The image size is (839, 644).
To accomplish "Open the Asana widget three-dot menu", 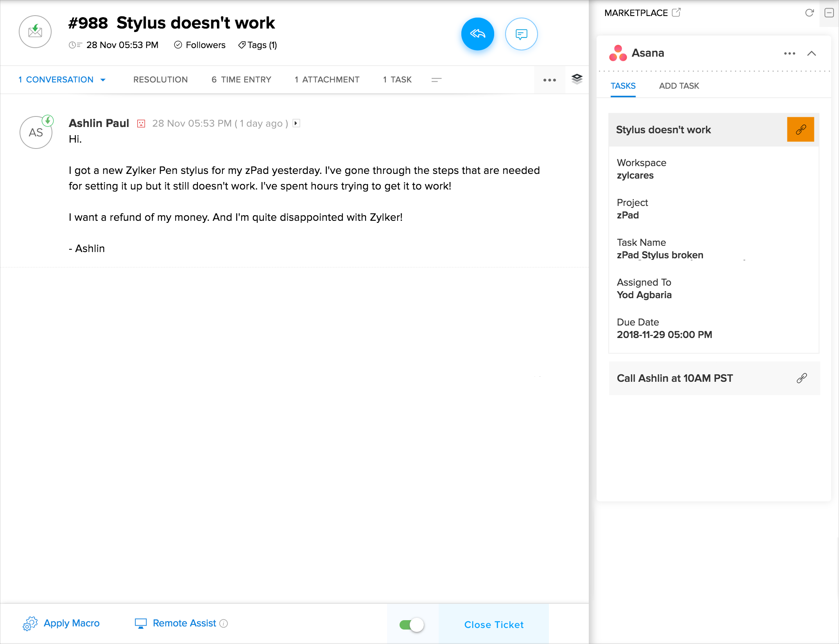I will [789, 53].
